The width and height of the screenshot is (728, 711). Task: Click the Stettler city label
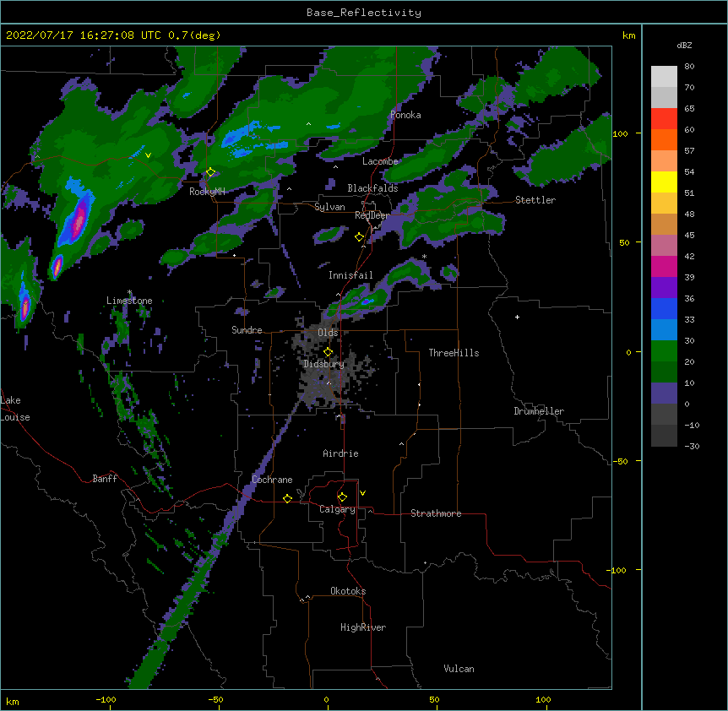tap(535, 200)
